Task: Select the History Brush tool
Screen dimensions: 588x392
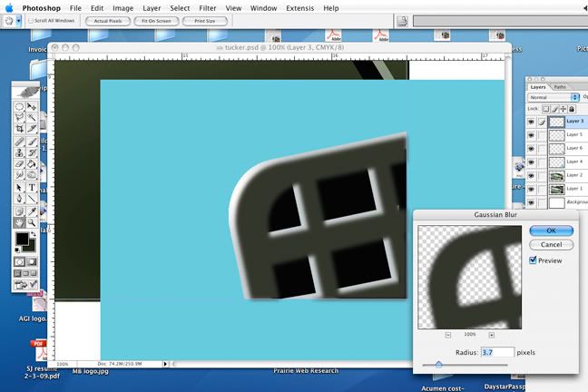Action: [32, 152]
